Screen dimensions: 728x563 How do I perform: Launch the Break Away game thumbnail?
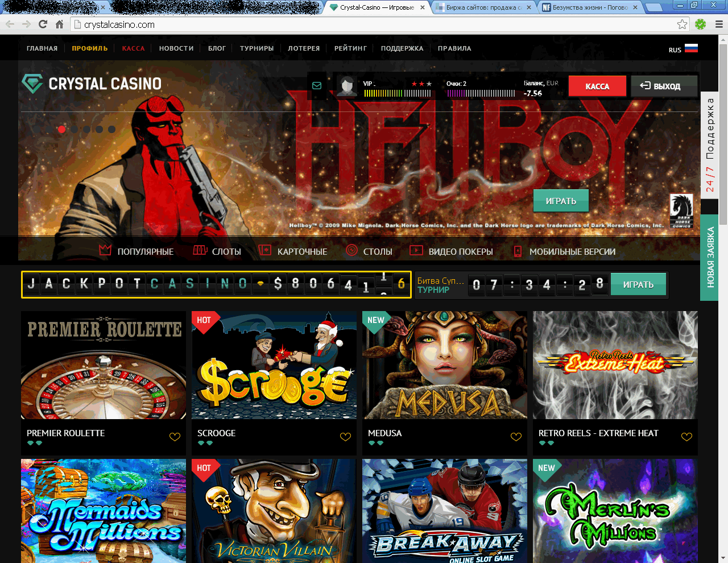click(445, 511)
